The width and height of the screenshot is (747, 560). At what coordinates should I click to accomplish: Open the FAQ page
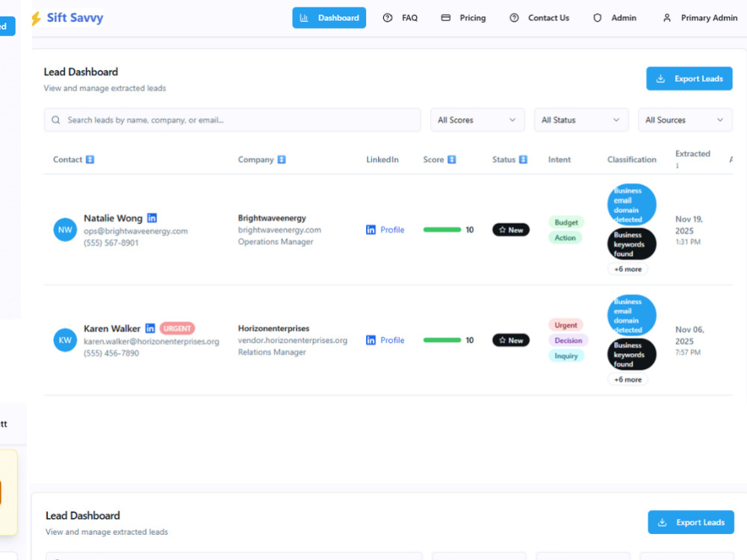pos(400,18)
